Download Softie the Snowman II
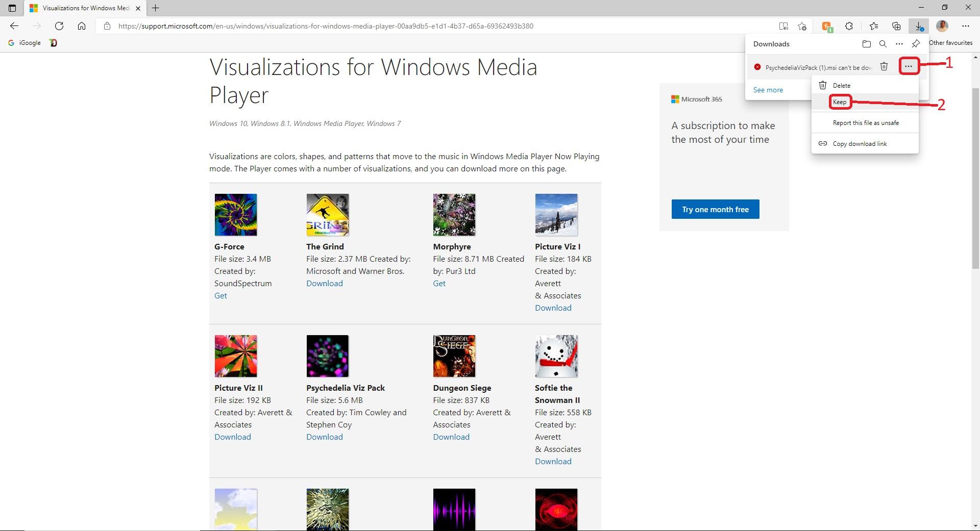 point(553,462)
